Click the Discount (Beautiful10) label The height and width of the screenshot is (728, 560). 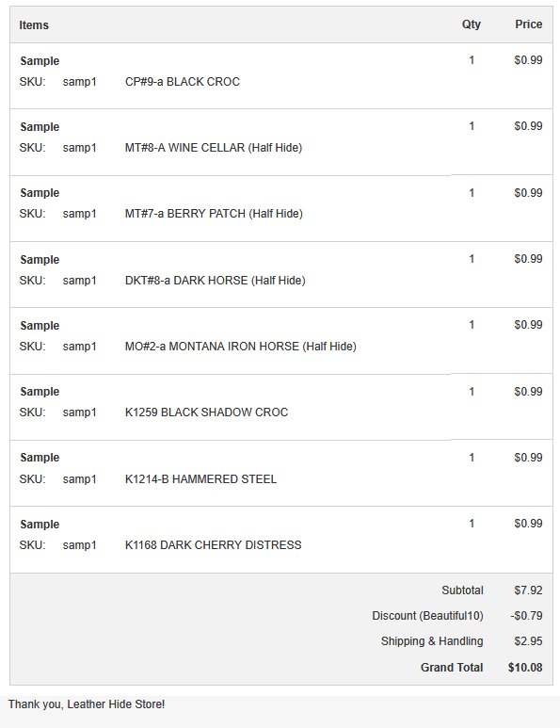coord(428,616)
